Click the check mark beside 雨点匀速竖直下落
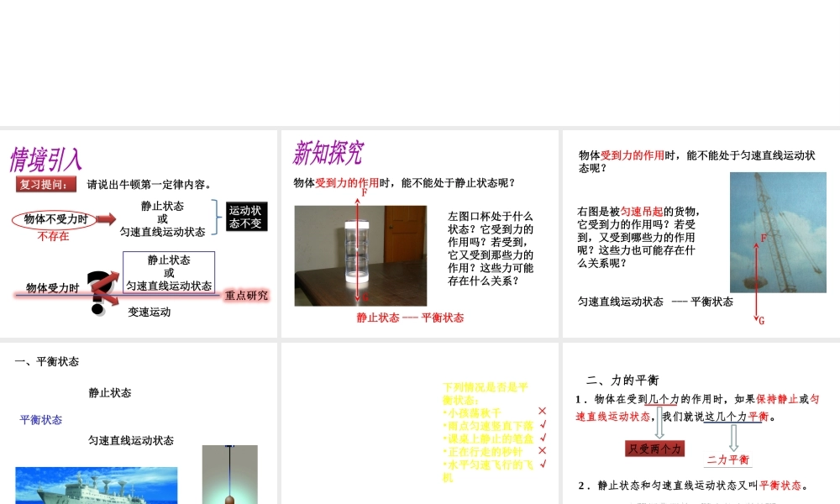 [543, 424]
